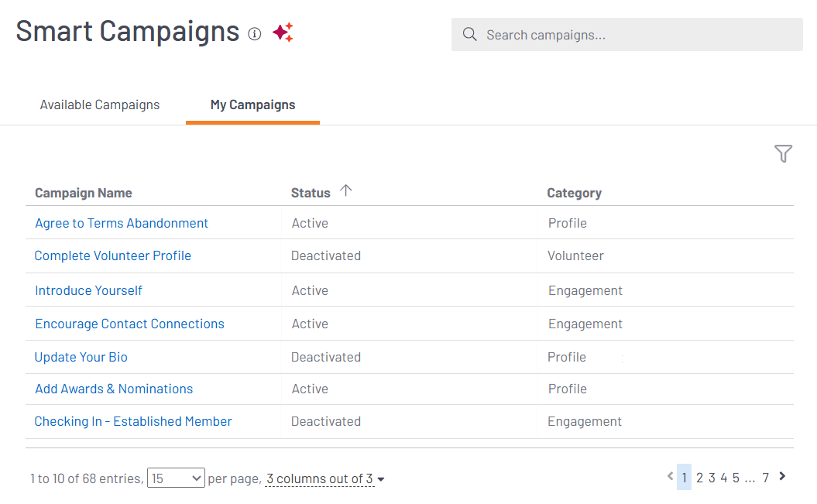The image size is (817, 504).
Task: Go to the last page, page 7
Action: pyautogui.click(x=765, y=478)
